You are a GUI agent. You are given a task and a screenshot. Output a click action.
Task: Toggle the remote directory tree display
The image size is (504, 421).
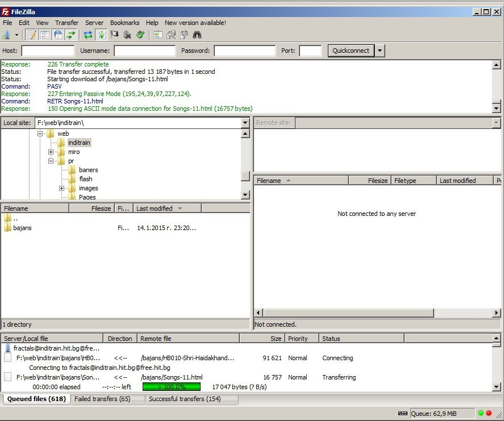coord(58,35)
